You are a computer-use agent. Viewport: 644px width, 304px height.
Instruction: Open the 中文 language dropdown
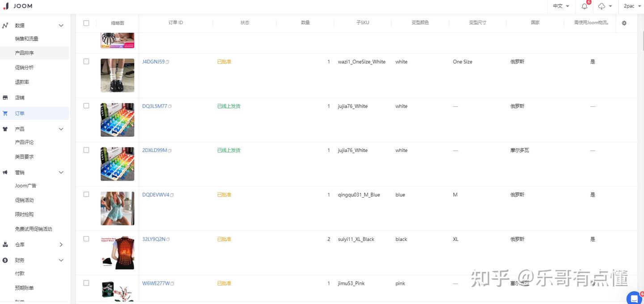(561, 6)
